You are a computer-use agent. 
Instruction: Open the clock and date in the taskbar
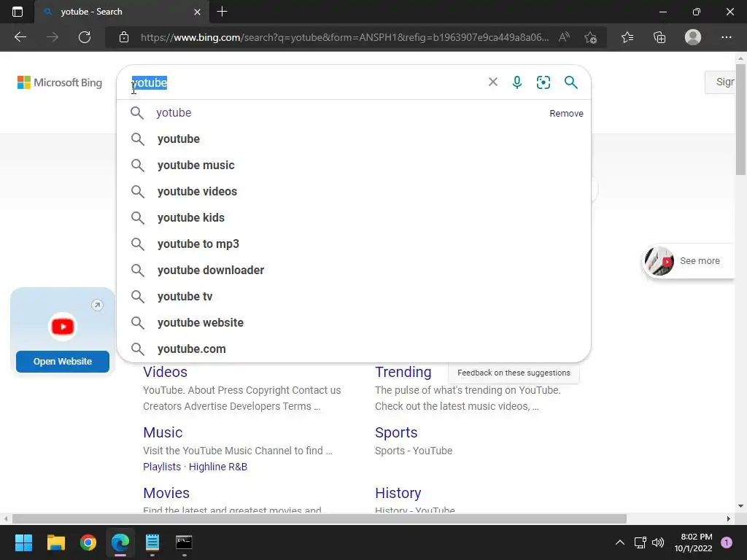click(x=693, y=542)
